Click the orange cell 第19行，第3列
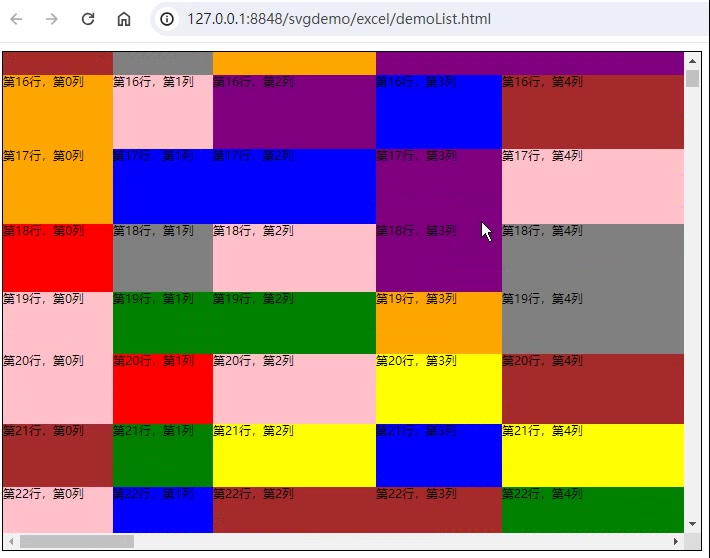This screenshot has height=558, width=710. click(x=438, y=323)
